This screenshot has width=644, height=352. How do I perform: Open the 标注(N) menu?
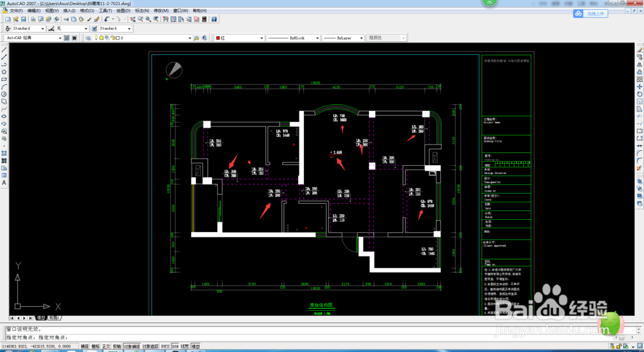142,11
